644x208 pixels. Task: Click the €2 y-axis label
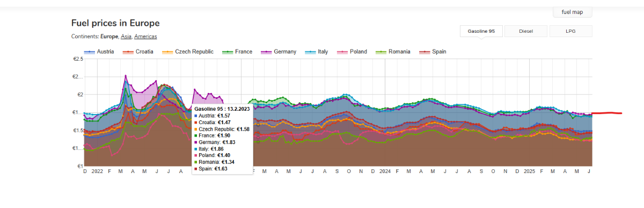[80, 95]
